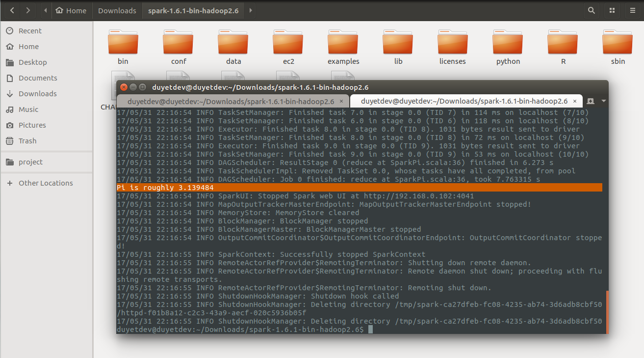This screenshot has width=644, height=358.
Task: Click the Trash can icon in sidebar
Action: coord(9,141)
